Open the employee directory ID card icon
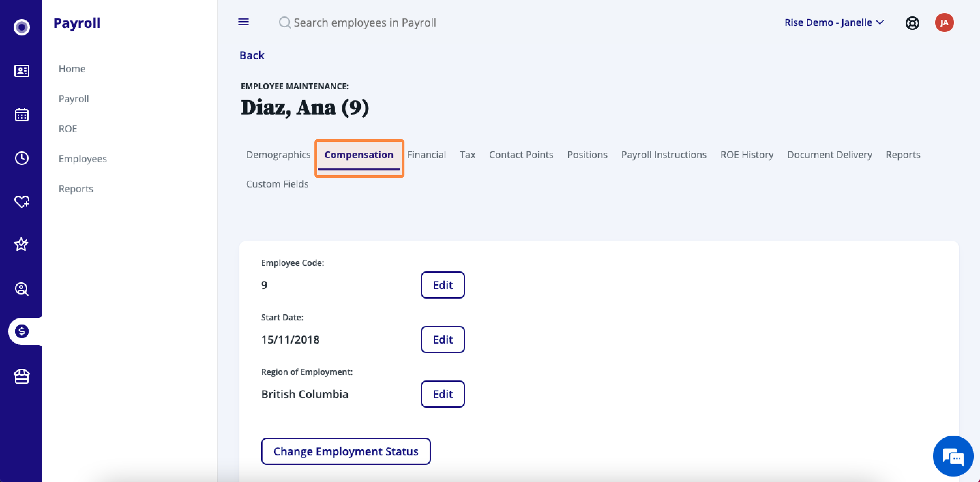The width and height of the screenshot is (980, 482). tap(22, 71)
